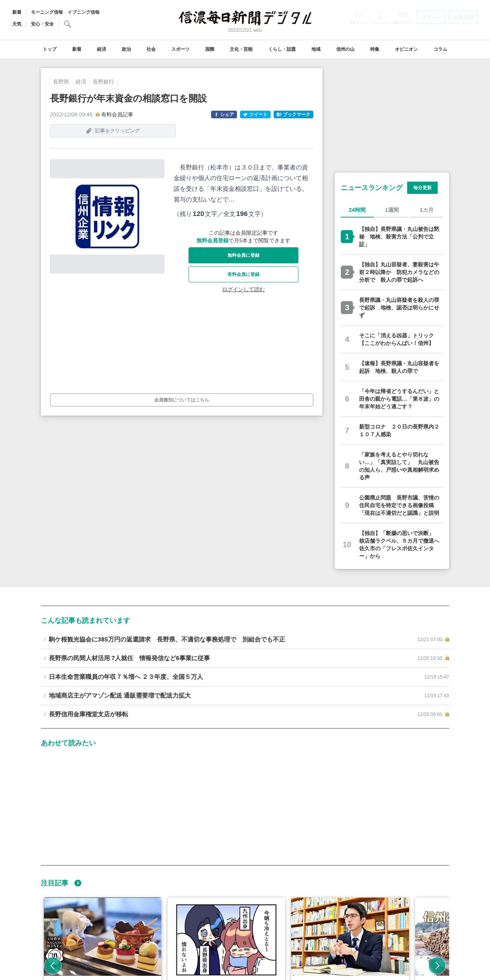Open the 社会 navigation item
Image resolution: width=490 pixels, height=980 pixels.
151,49
